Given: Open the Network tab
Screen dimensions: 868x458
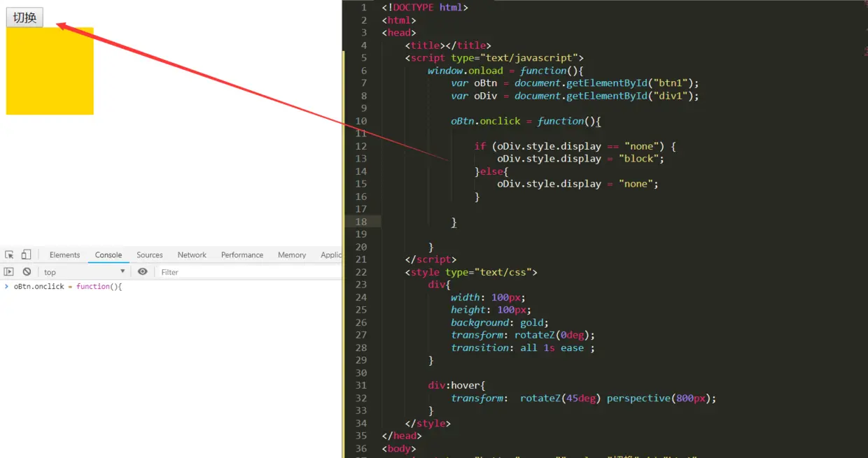Looking at the screenshot, I should (192, 255).
